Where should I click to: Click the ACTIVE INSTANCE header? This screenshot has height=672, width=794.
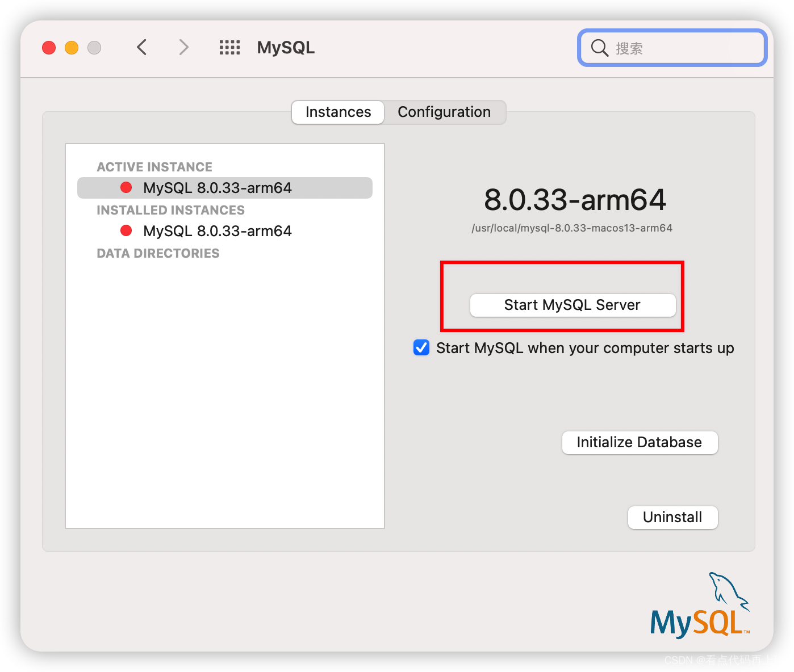[x=154, y=167]
